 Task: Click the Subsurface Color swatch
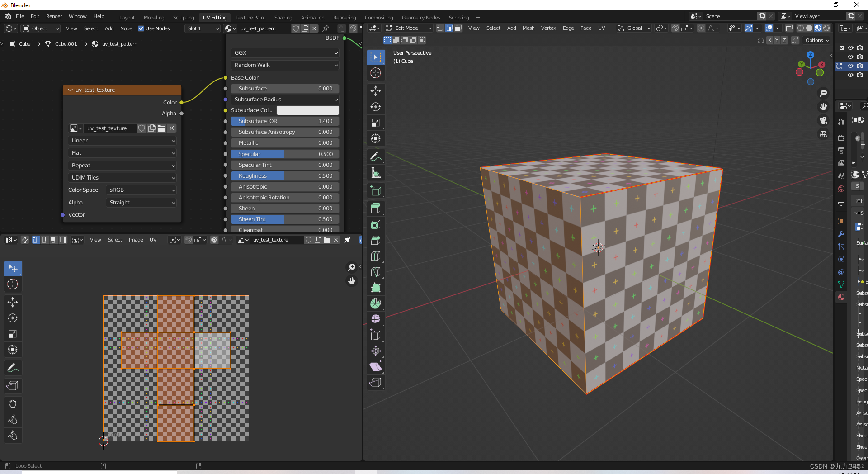coord(307,110)
